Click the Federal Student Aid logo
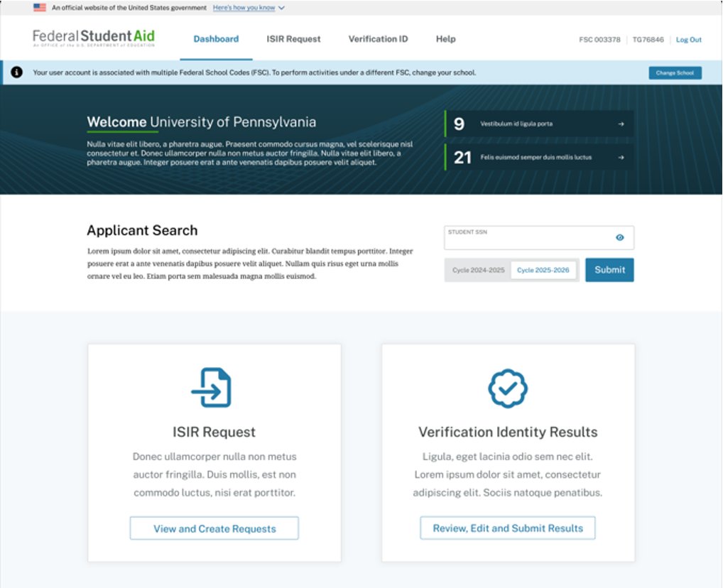 click(x=94, y=38)
